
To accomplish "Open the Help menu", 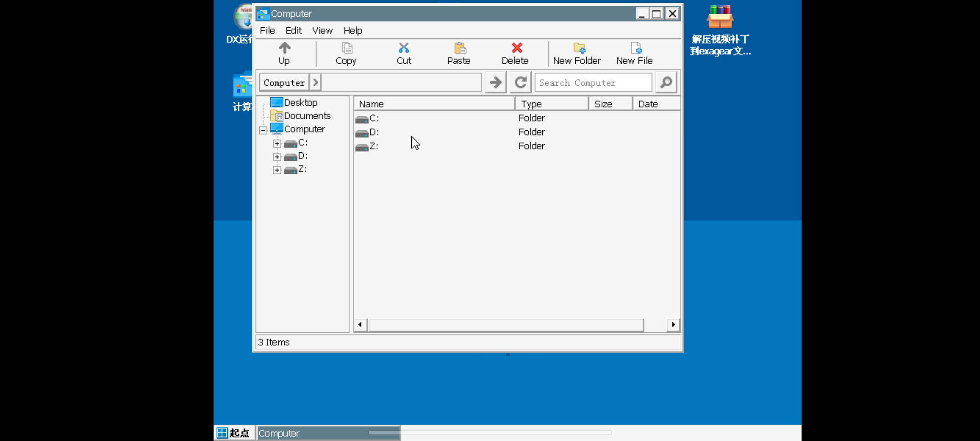I will tap(353, 31).
